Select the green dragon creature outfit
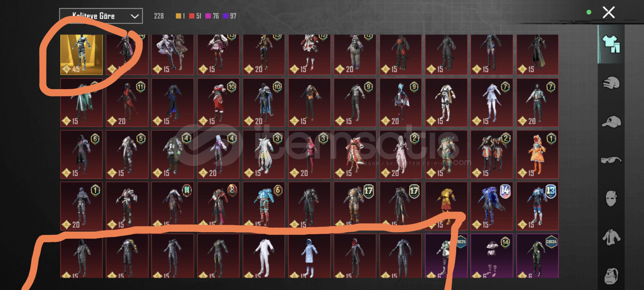644x290 pixels. 446,154
